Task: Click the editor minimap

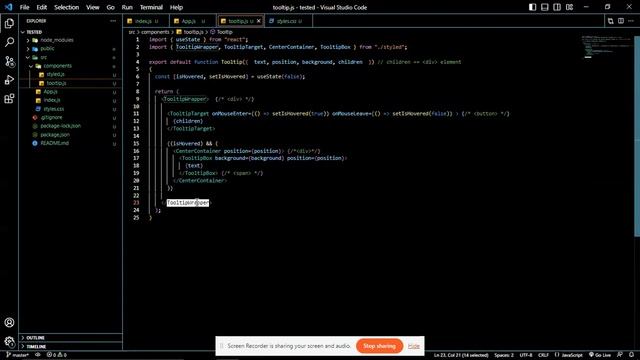Action: point(607,47)
